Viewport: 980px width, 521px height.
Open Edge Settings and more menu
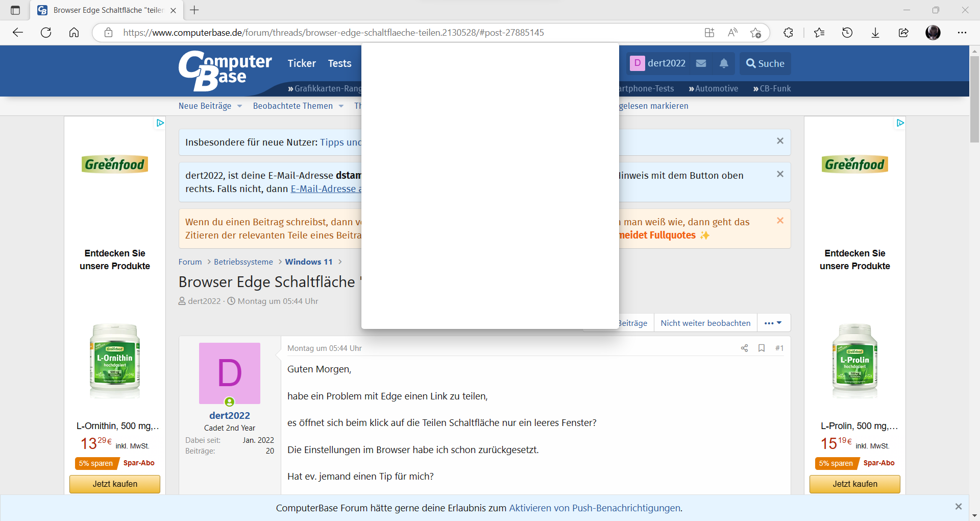[962, 33]
